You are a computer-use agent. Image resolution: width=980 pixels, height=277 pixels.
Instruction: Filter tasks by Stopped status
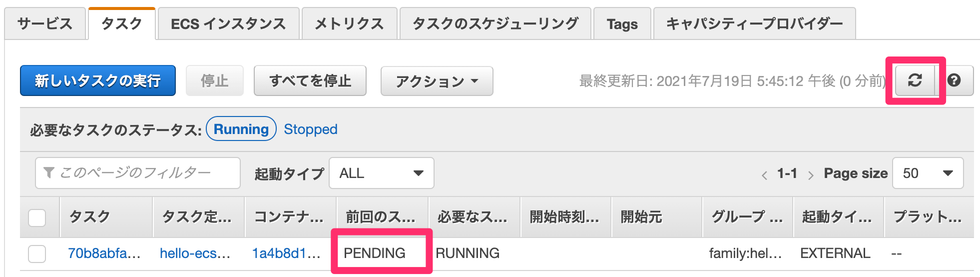(x=310, y=129)
